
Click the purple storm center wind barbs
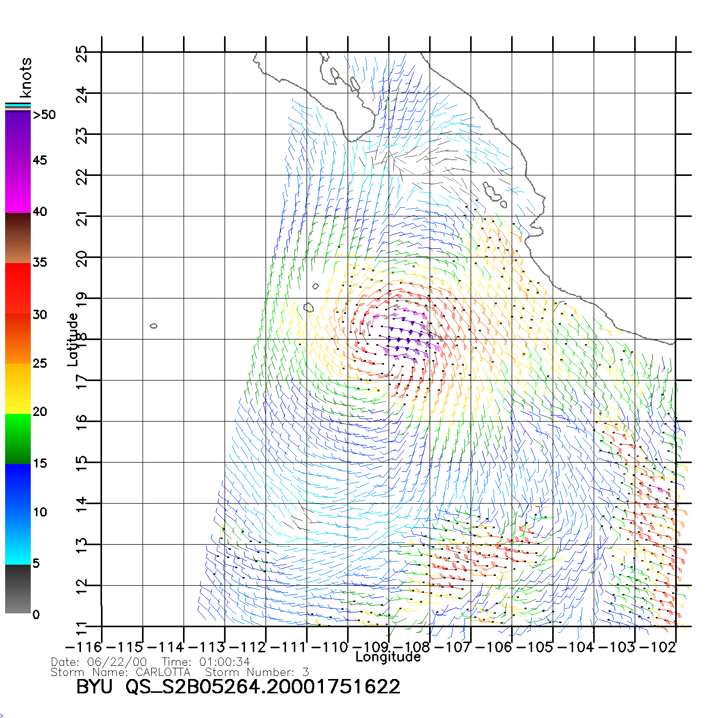click(x=405, y=333)
